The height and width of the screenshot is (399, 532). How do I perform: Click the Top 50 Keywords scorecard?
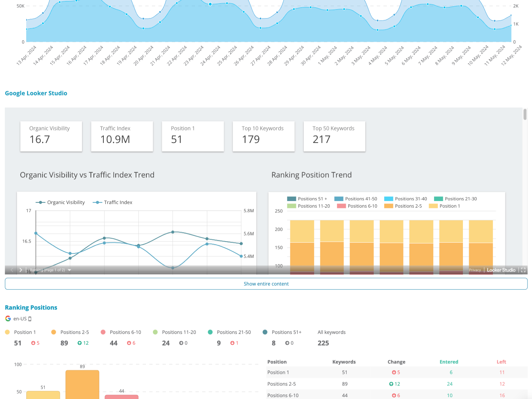coord(334,136)
